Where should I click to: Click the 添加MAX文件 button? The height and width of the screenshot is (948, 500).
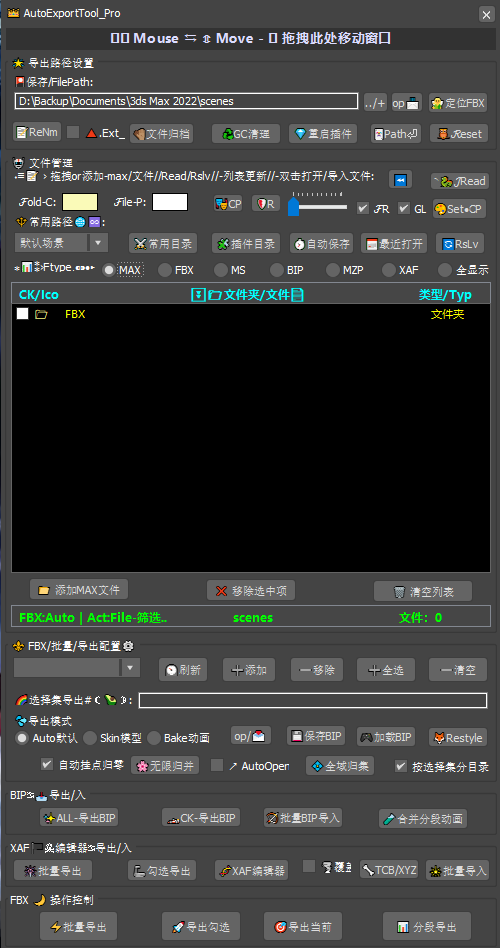click(x=79, y=589)
